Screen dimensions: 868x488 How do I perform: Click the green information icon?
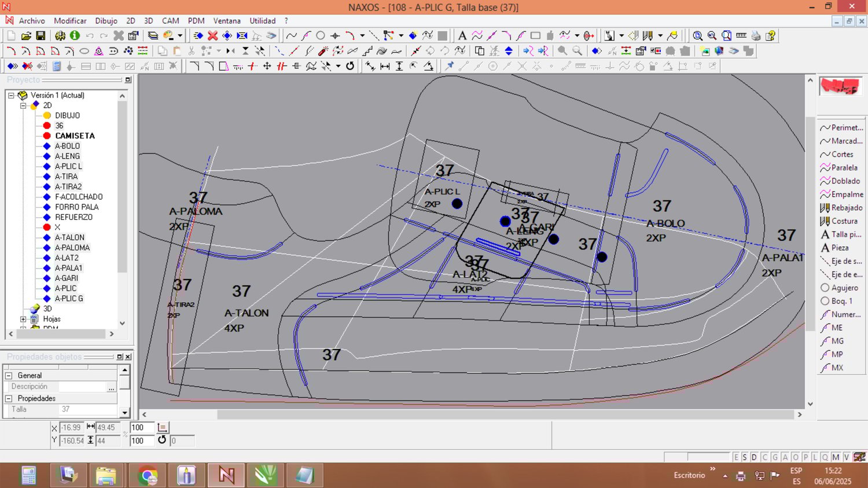coord(75,36)
